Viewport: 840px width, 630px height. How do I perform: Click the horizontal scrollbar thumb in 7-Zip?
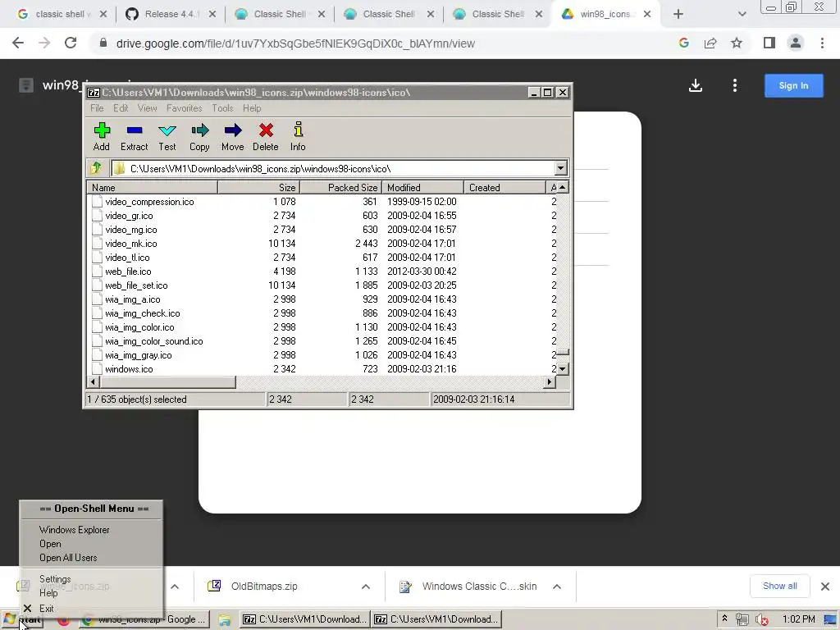pos(167,382)
